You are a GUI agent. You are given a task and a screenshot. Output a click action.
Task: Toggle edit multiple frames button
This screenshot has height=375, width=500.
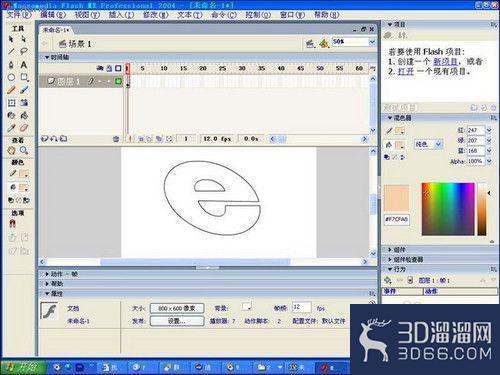[159, 139]
